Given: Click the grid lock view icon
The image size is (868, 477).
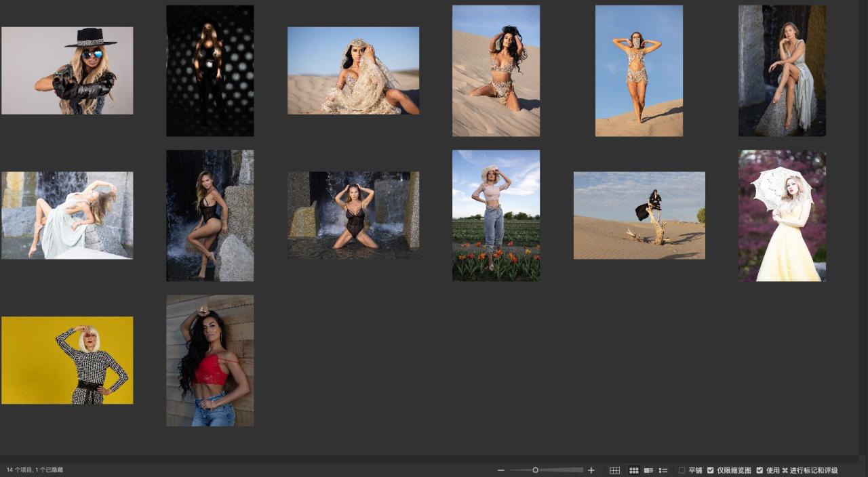Looking at the screenshot, I should pyautogui.click(x=614, y=470).
